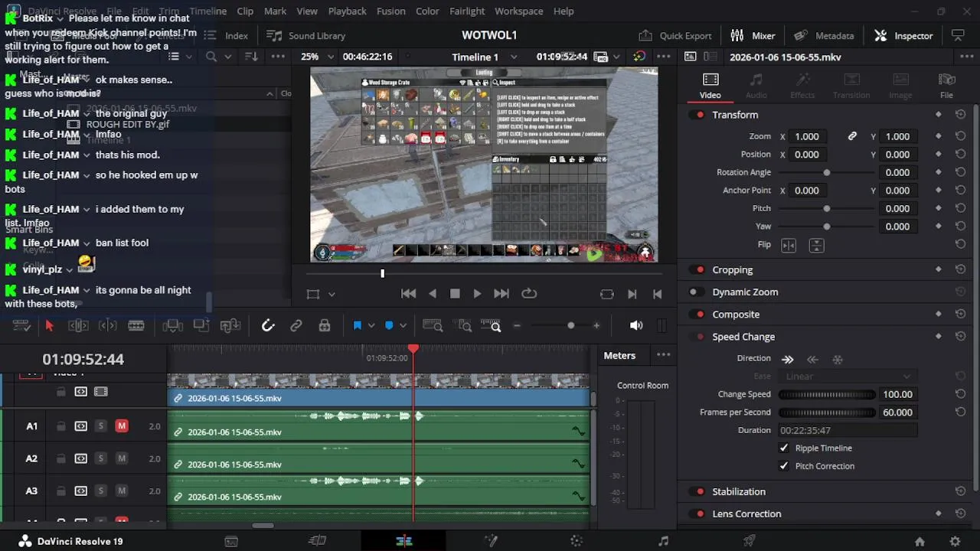Toggle the Mixer panel button
The width and height of the screenshot is (980, 551).
(753, 36)
